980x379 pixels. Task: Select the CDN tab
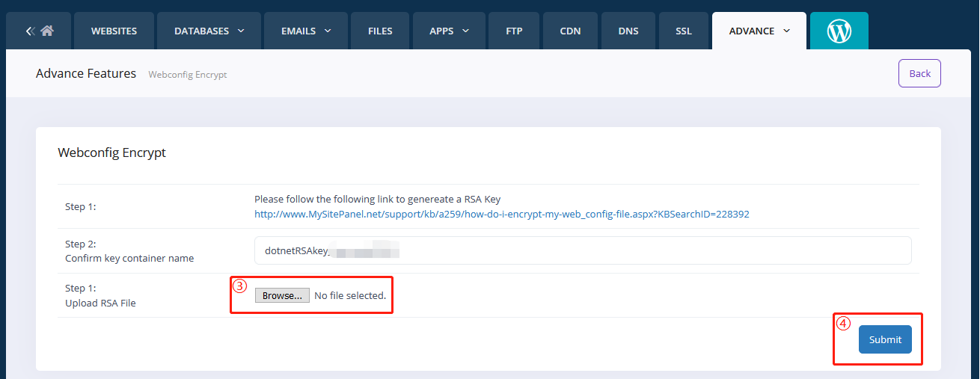pos(571,31)
